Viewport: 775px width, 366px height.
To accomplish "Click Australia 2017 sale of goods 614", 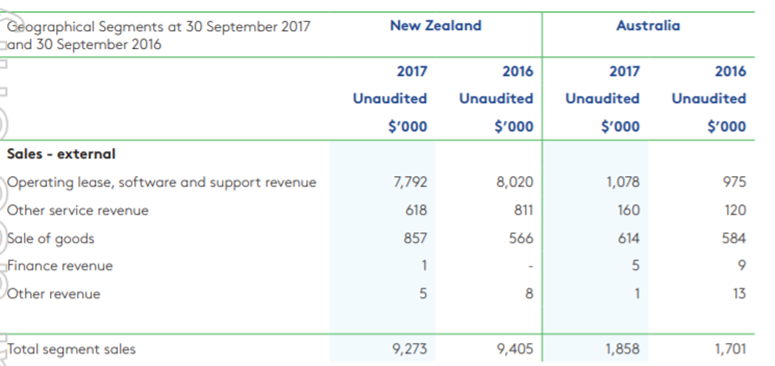I will pyautogui.click(x=628, y=239).
